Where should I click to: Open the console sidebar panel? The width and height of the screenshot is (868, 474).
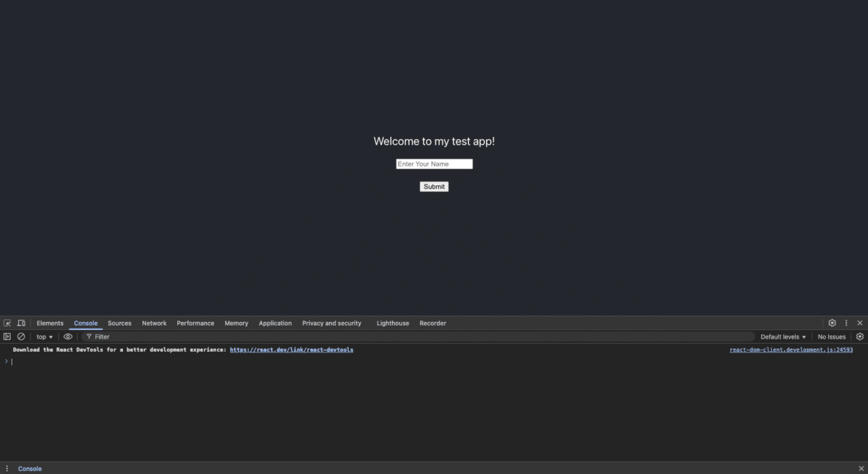tap(7, 336)
